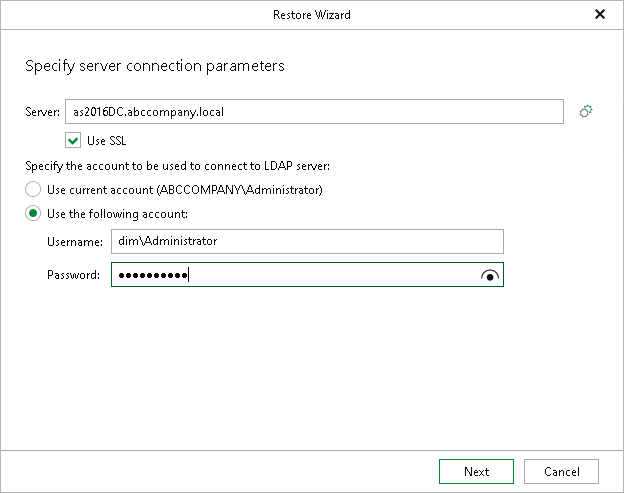Proceed with the Next button
Image resolution: width=624 pixels, height=493 pixels.
click(x=476, y=472)
